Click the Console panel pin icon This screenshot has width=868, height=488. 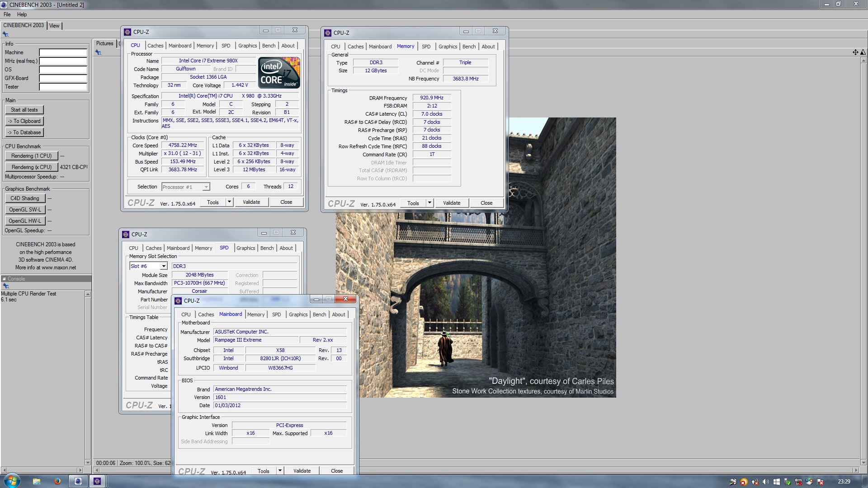click(6, 286)
